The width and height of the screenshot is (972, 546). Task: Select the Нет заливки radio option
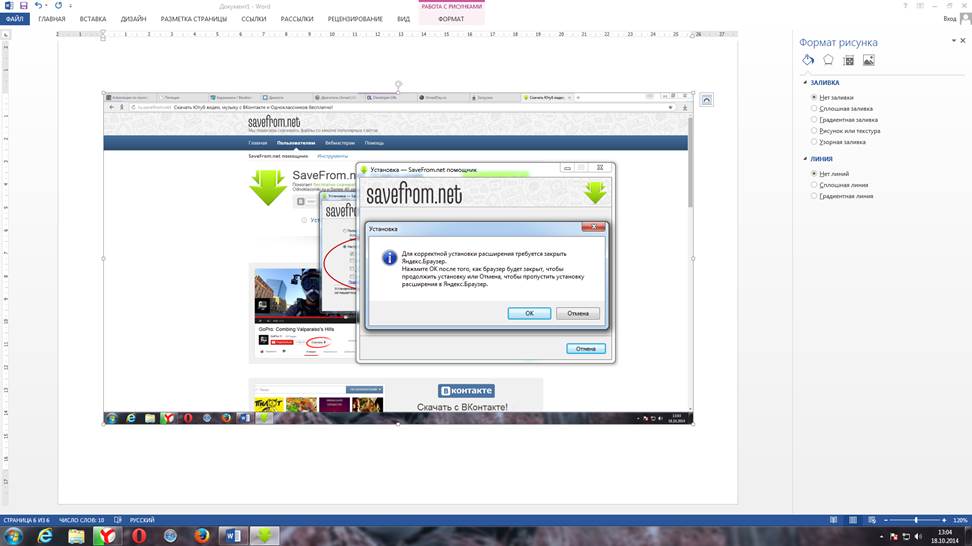tap(814, 97)
